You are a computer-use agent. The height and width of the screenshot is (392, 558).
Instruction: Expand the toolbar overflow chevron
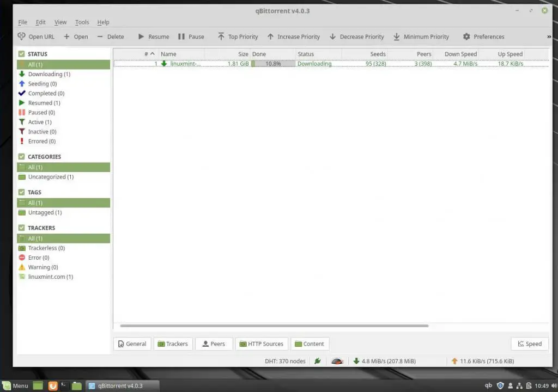[549, 36]
